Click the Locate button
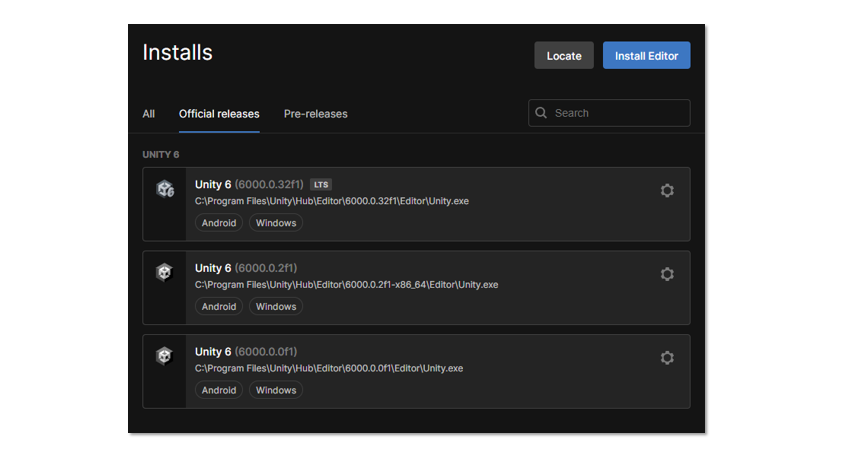Image resolution: width=845 pixels, height=461 pixels. pyautogui.click(x=564, y=56)
